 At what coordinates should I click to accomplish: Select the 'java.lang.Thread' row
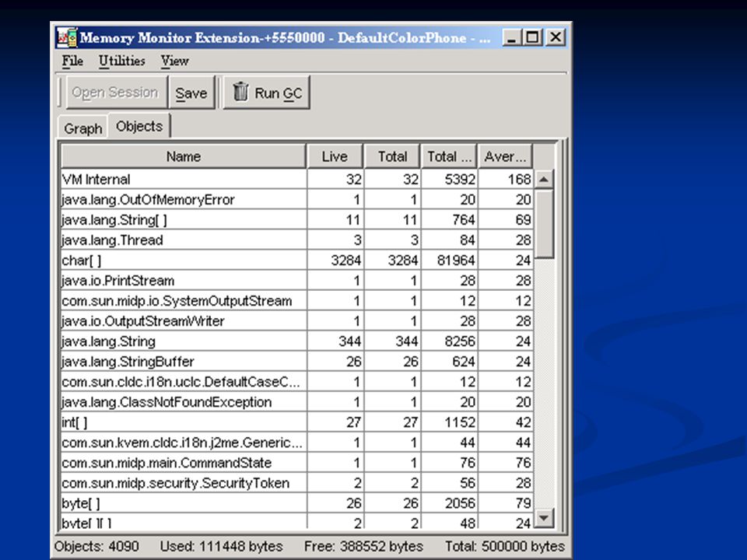click(296, 240)
